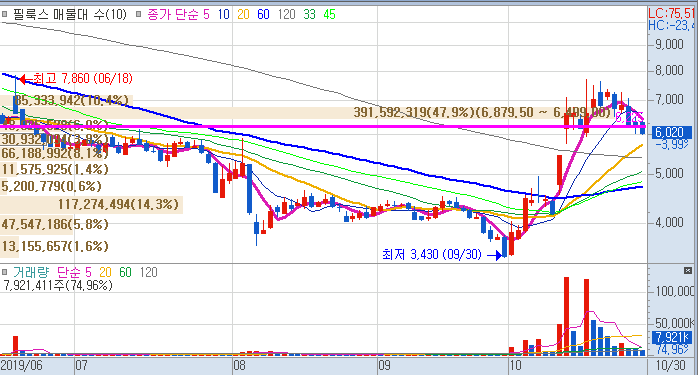Click the square marker before 종가 단순
698x375 pixels.
point(138,14)
